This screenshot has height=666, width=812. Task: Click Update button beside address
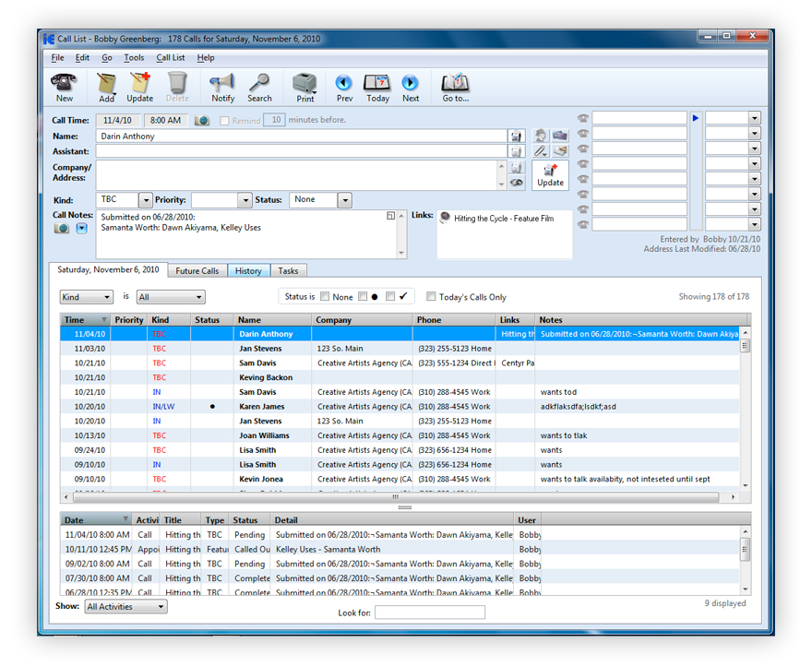pos(550,175)
